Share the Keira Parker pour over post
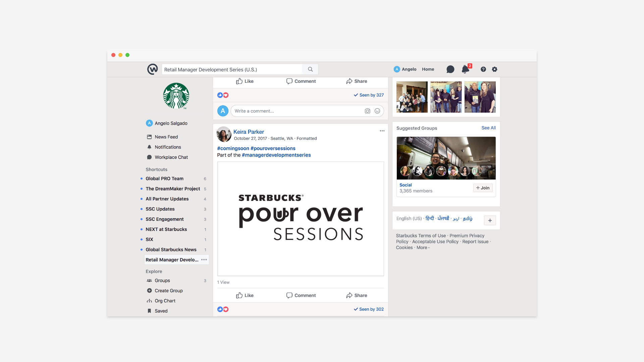 point(357,296)
